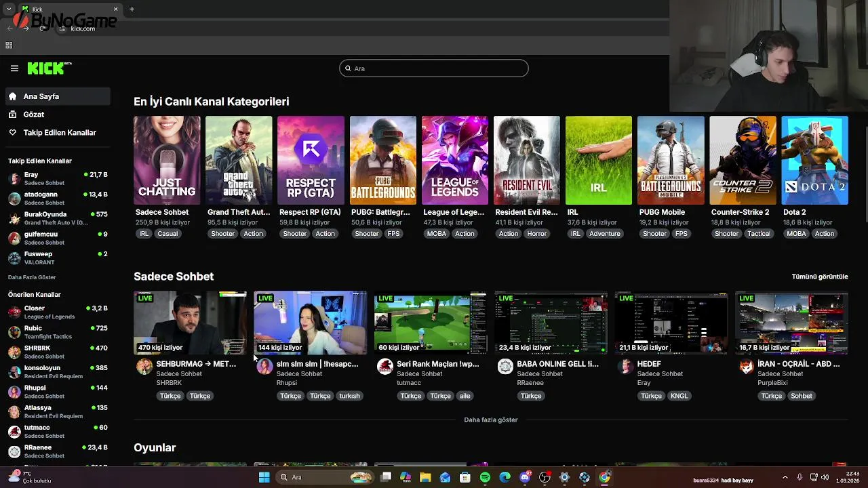Open Rubic's avatar in recommended channels

click(14, 332)
